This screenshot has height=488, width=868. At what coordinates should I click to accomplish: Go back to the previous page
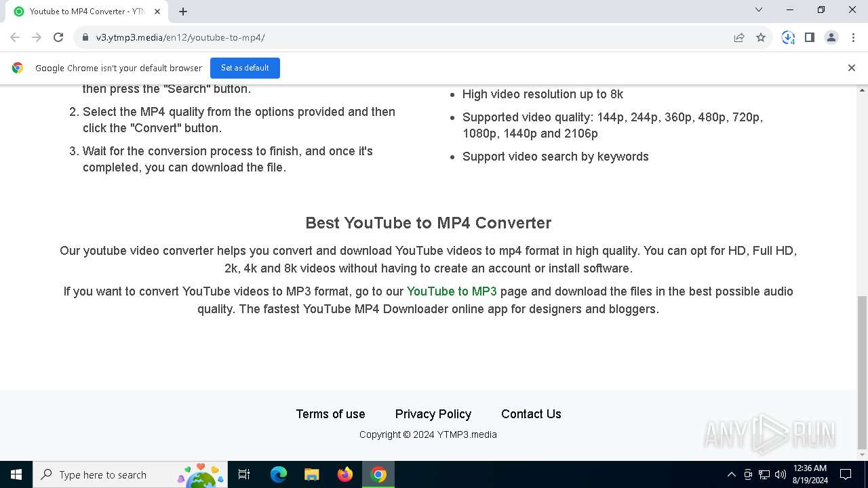[15, 37]
